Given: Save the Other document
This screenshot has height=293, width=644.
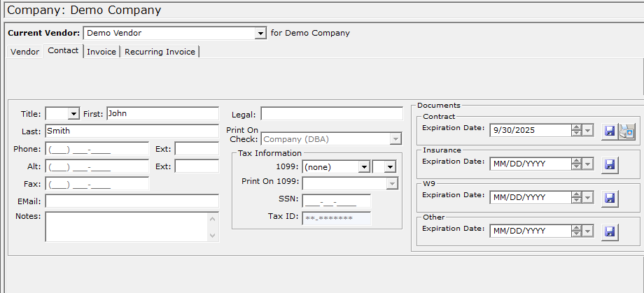Looking at the screenshot, I should coord(609,231).
